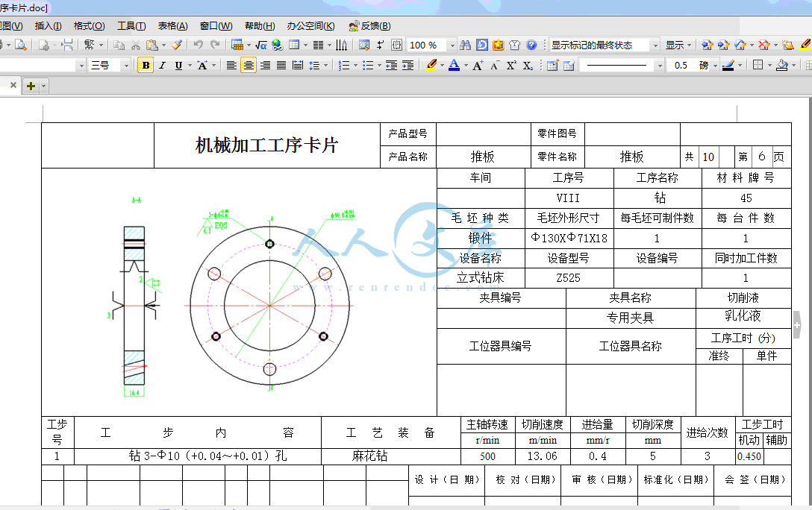Click the Grow Font A+ icon
The image size is (812, 510).
click(x=478, y=65)
